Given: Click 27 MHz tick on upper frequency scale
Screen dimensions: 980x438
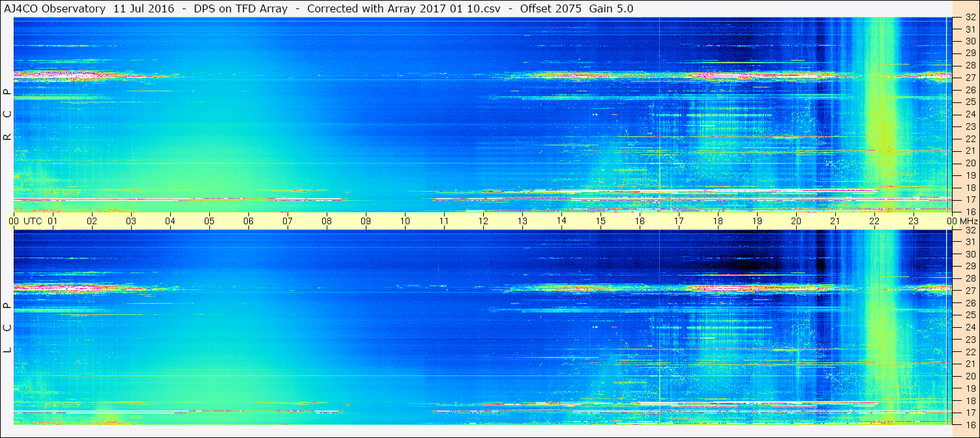Looking at the screenshot, I should click(969, 78).
